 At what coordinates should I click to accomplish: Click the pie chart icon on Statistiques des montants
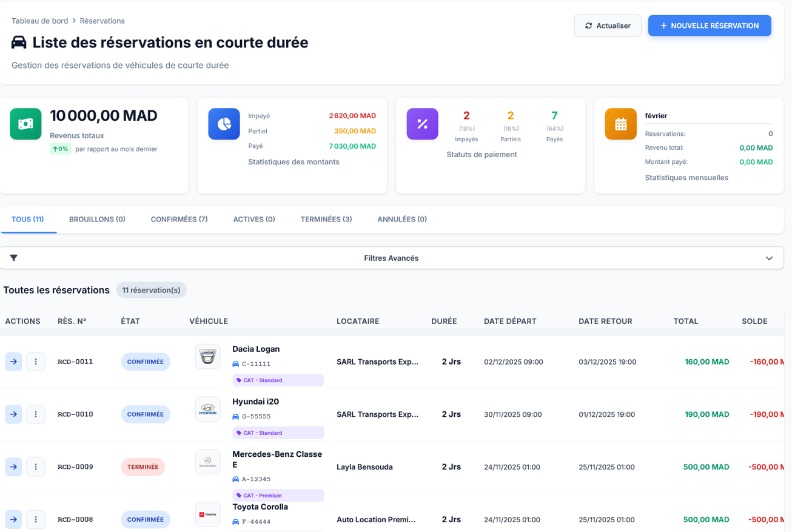[x=224, y=124]
